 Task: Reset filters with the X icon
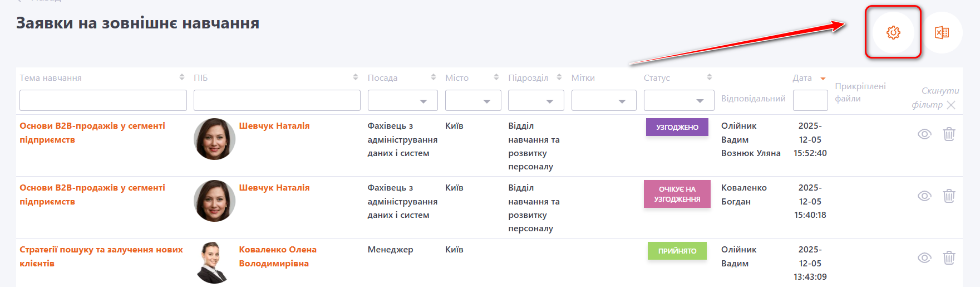(x=951, y=105)
